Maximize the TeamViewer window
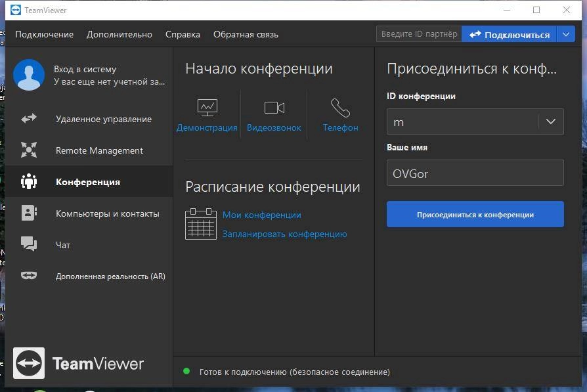Image resolution: width=587 pixels, height=392 pixels. (536, 10)
